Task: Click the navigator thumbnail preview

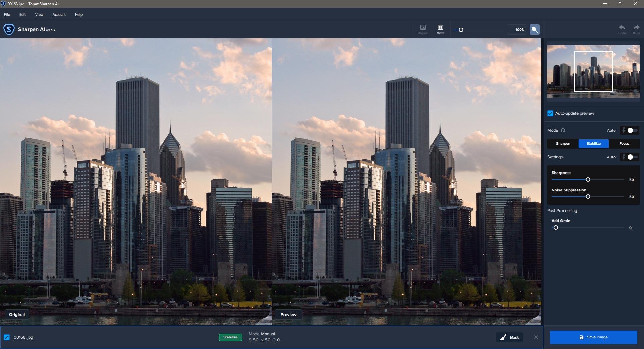Action: (593, 71)
